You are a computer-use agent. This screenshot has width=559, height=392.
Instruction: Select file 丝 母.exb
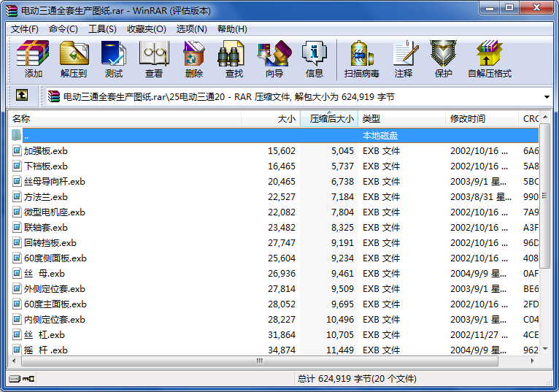(x=45, y=274)
